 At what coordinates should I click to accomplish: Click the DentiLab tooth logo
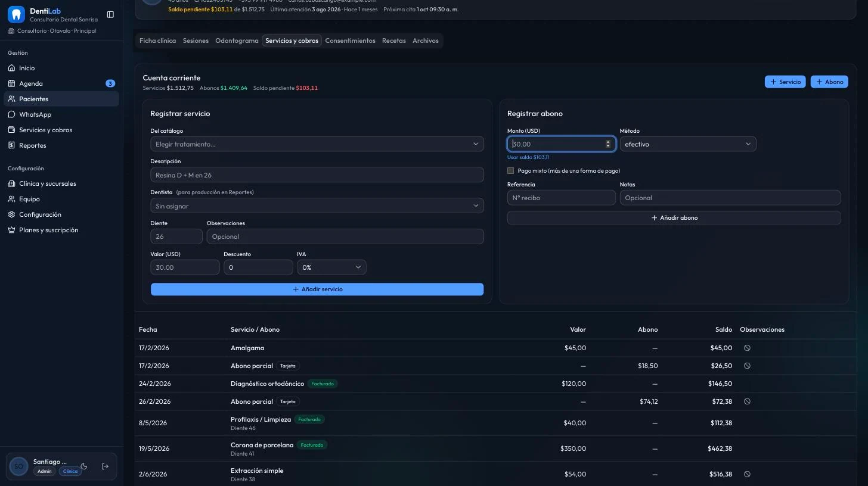[16, 14]
